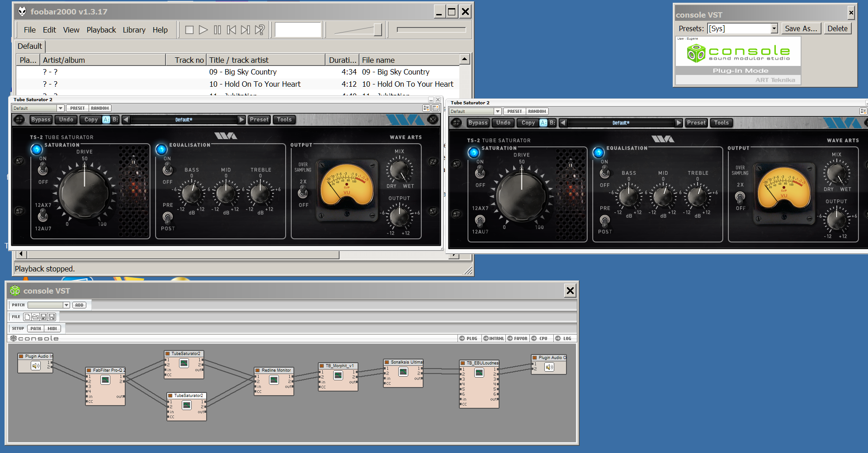Screen dimensions: 868x453
Task: Expand PLUG panel in console VST
Action: pos(469,338)
